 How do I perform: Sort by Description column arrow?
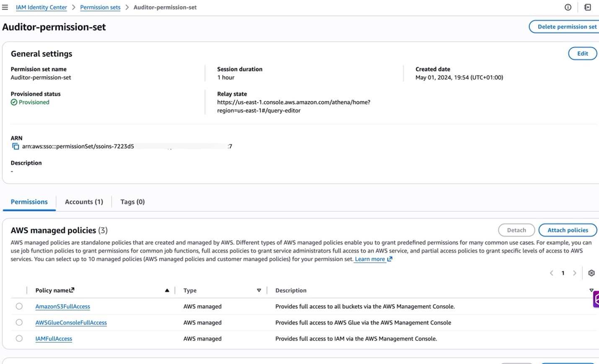click(x=591, y=290)
